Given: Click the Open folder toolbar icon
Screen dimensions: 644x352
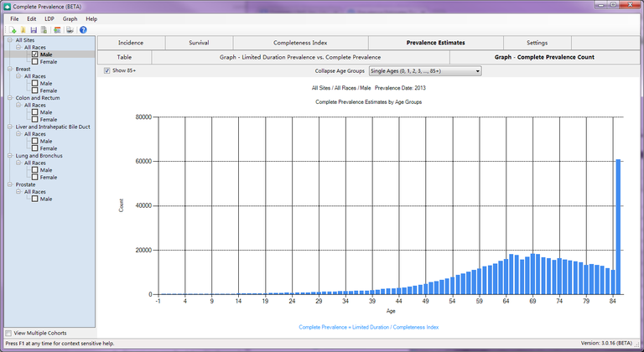Looking at the screenshot, I should click(24, 30).
